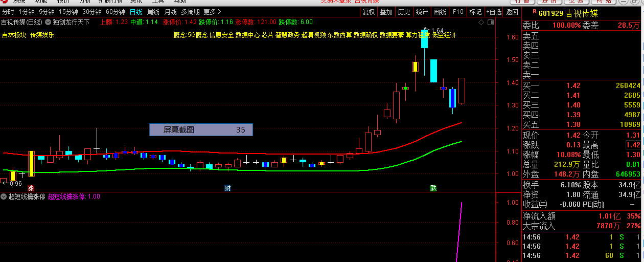The height and width of the screenshot is (262, 644).
Task: Click the 涨 event marker under the chart
Action: click(x=31, y=188)
